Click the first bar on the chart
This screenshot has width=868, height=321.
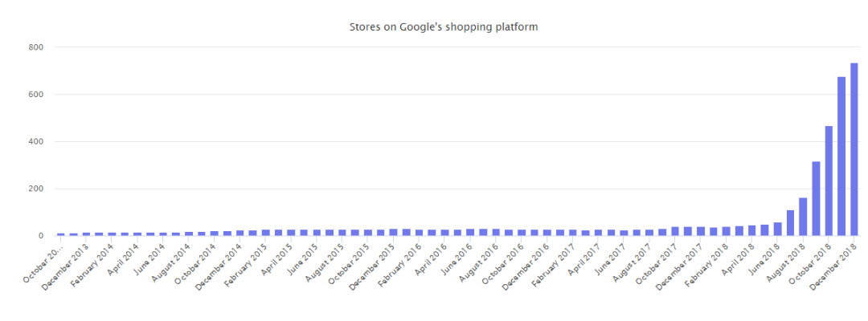(61, 234)
